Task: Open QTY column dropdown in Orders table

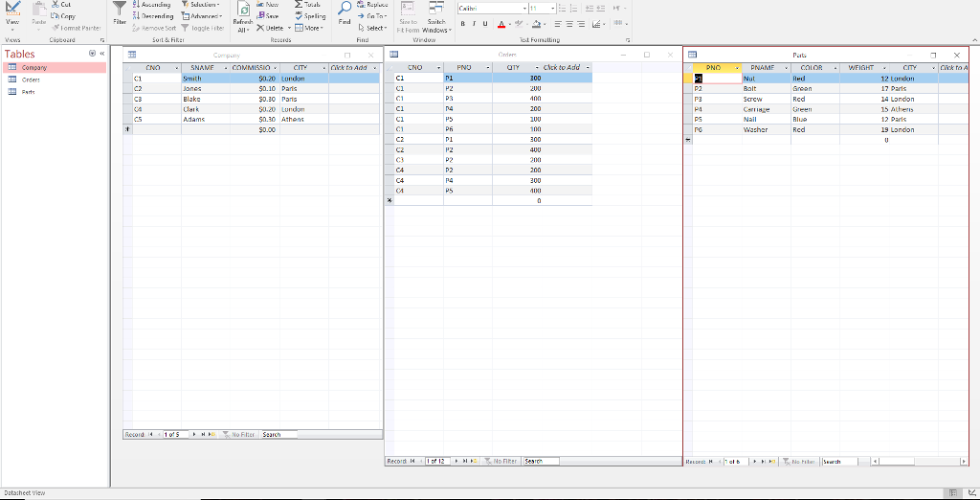Action: click(x=537, y=68)
